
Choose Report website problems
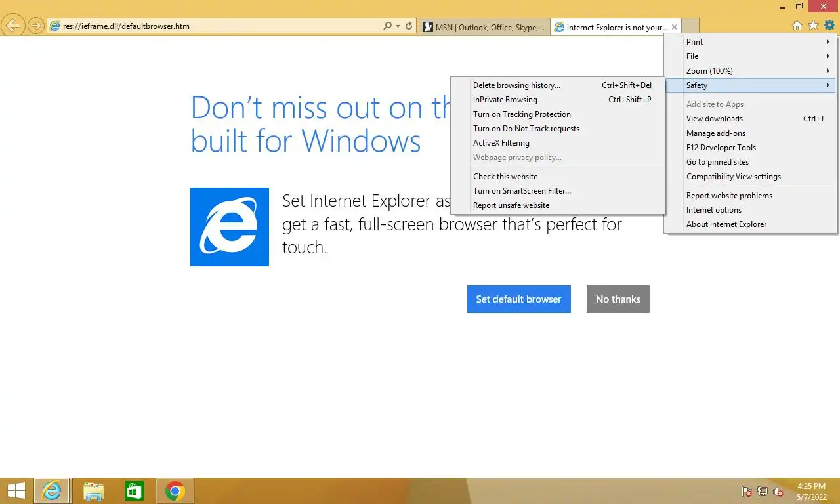click(751, 195)
